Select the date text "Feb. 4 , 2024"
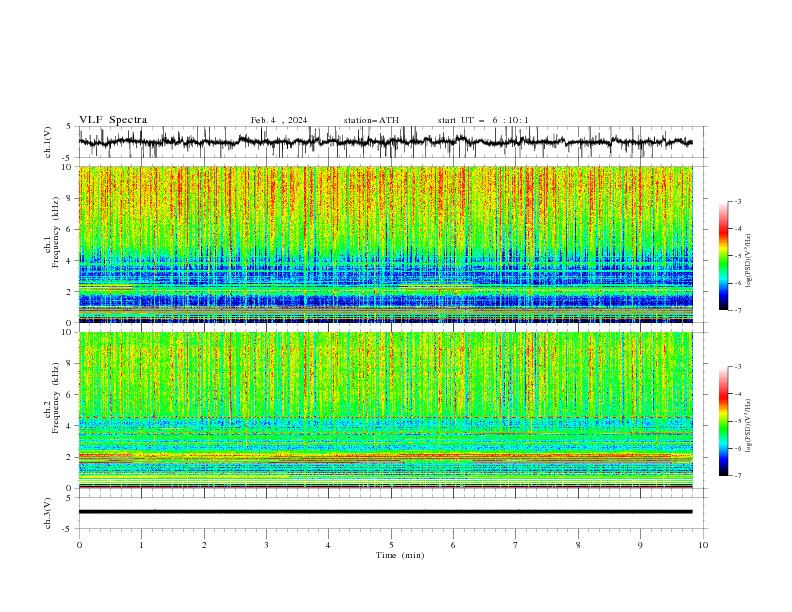This screenshot has width=792, height=612. [x=279, y=120]
